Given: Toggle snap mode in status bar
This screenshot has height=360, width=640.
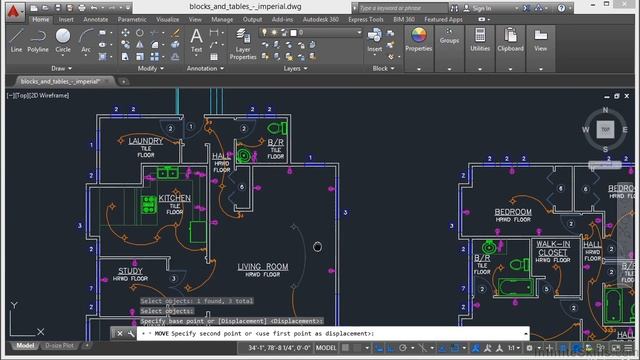Looking at the screenshot, I should [x=358, y=348].
